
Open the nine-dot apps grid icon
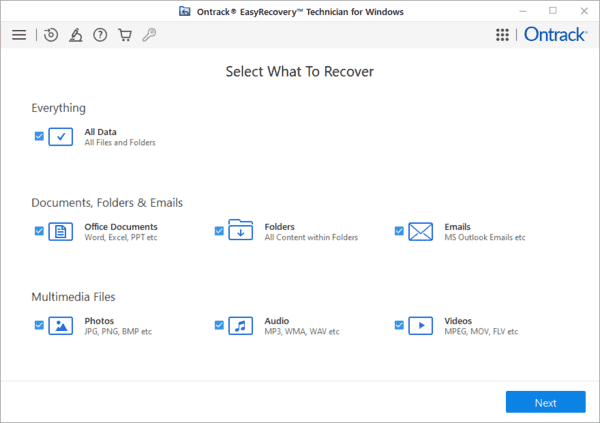[503, 35]
